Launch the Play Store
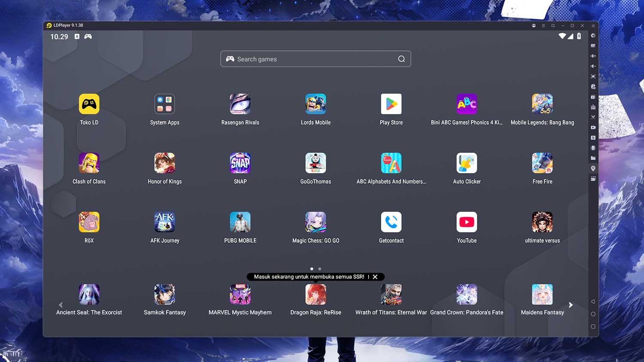This screenshot has height=362, width=644. [391, 104]
